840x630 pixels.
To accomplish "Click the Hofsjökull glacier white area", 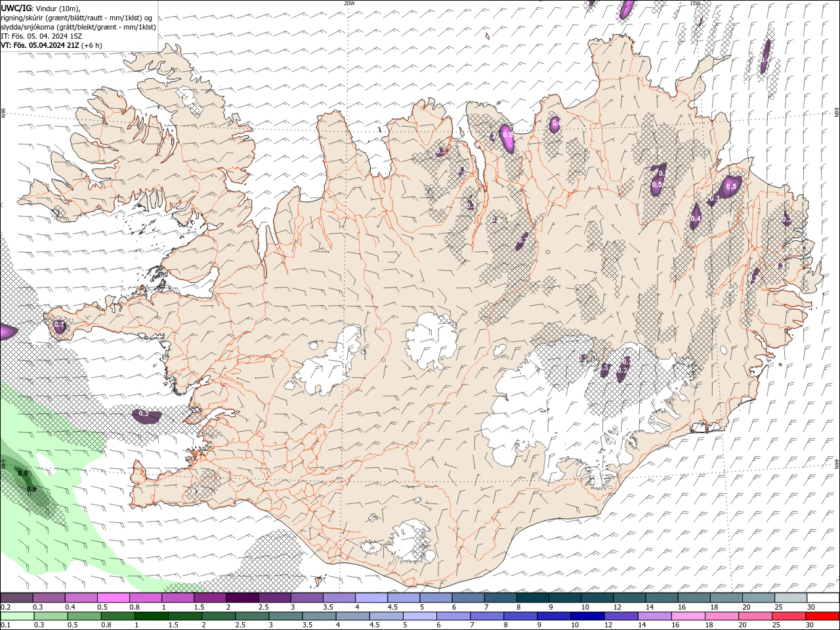I will [431, 340].
